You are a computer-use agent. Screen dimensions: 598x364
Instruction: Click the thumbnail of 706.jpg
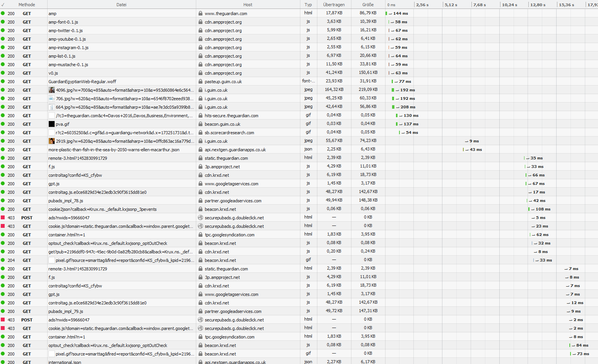pyautogui.click(x=51, y=98)
